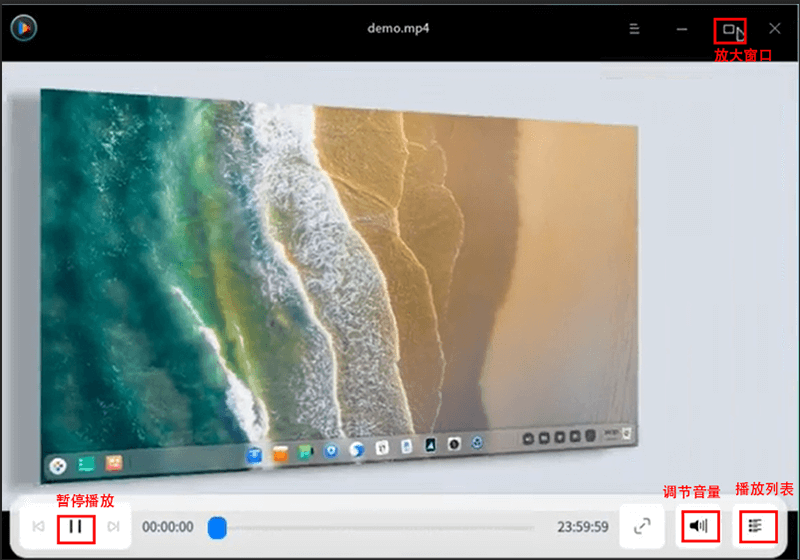Pause the video playback
This screenshot has height=560, width=800.
pyautogui.click(x=76, y=527)
